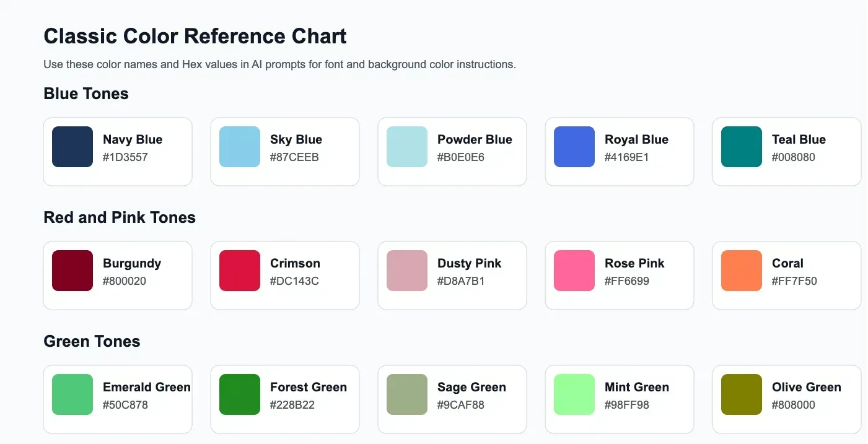Choose the Crimson color swatch
The width and height of the screenshot is (868, 444).
click(x=240, y=271)
